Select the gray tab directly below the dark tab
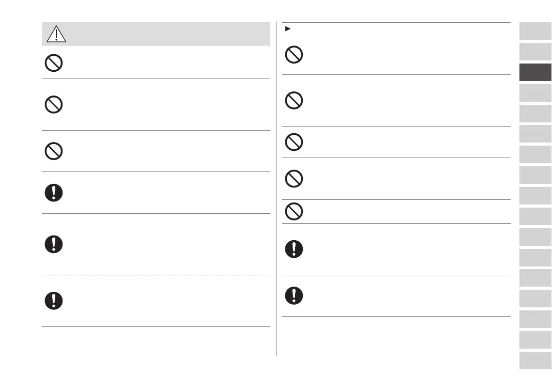This screenshot has width=552, height=392. click(x=535, y=93)
